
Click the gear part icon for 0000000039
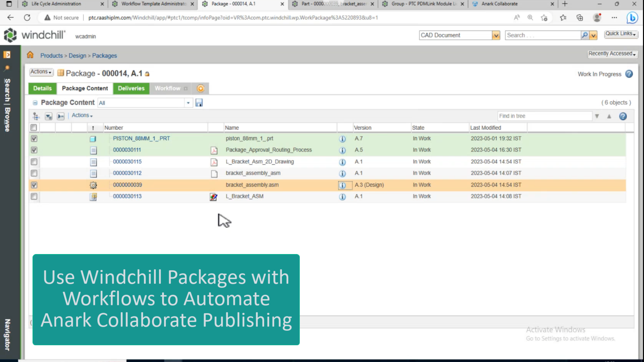[x=93, y=185]
